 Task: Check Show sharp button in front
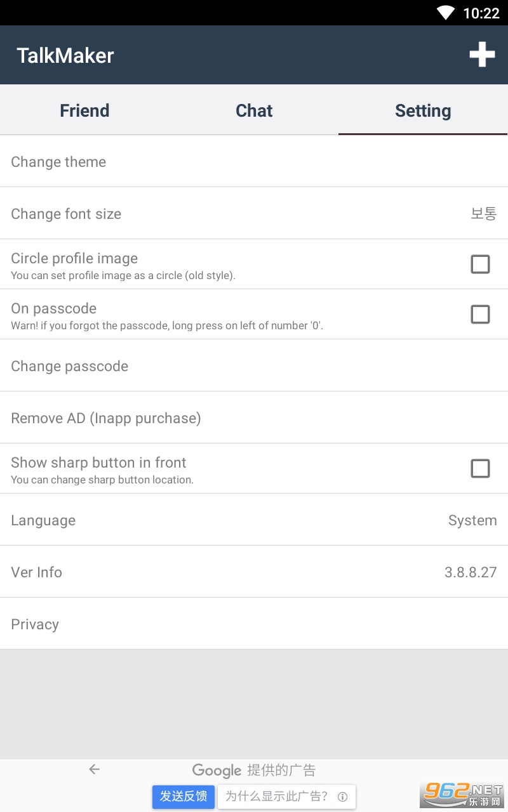[x=480, y=468]
